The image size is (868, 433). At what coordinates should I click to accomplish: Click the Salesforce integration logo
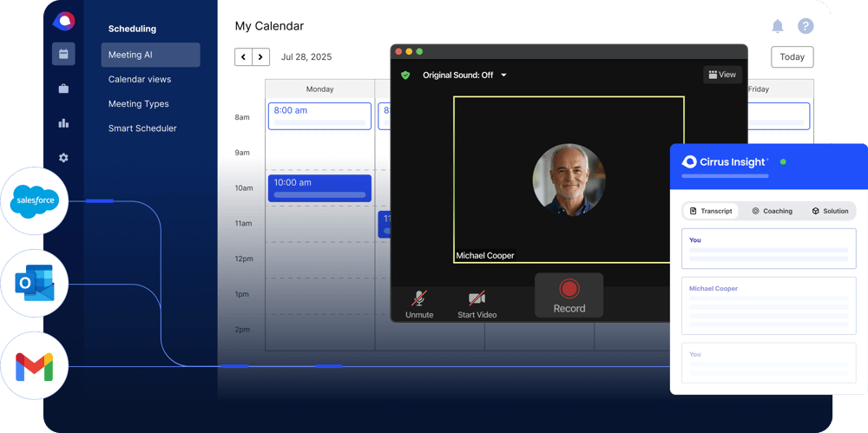pyautogui.click(x=35, y=200)
